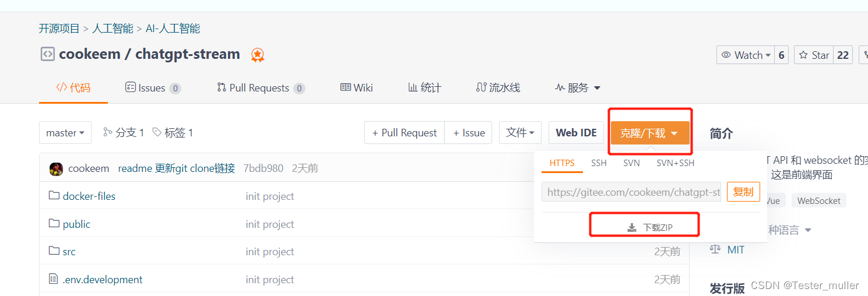Select the SVN clone tab

631,163
